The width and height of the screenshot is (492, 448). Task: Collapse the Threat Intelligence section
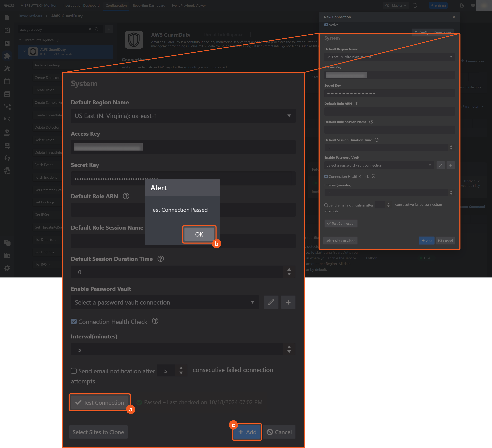point(20,40)
